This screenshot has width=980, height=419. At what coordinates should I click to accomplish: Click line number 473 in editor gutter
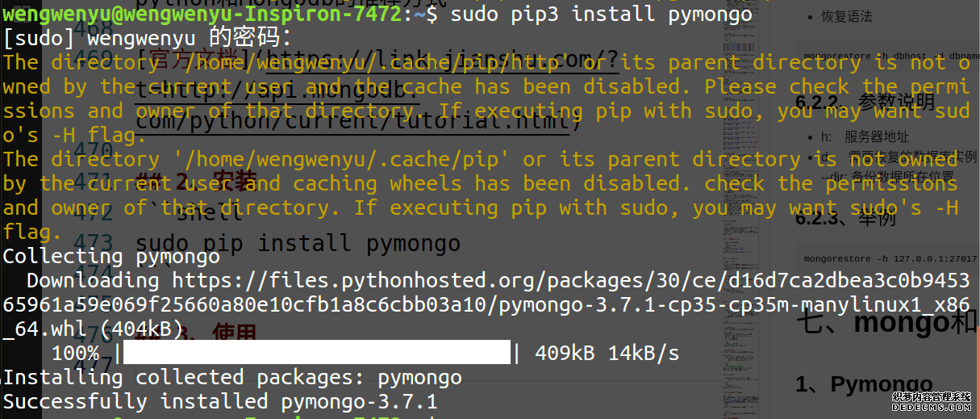[x=97, y=243]
